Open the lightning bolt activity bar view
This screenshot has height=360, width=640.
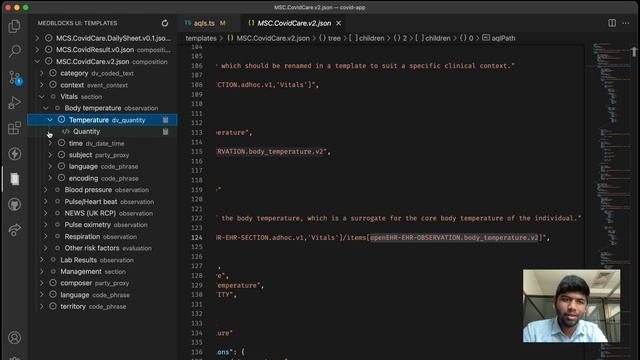click(x=15, y=154)
